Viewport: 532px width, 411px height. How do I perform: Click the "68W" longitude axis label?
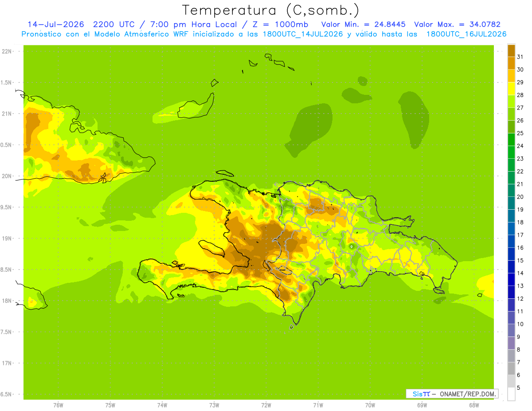[x=474, y=405]
